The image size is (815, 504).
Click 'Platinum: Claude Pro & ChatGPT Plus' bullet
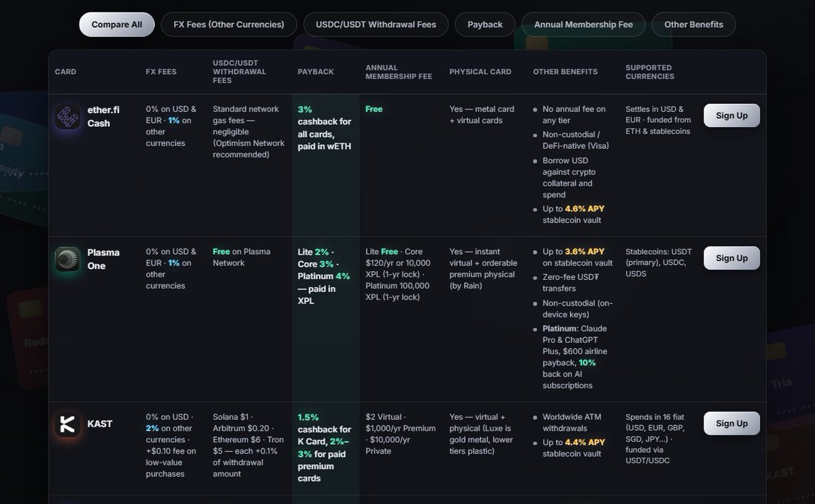[x=575, y=357]
